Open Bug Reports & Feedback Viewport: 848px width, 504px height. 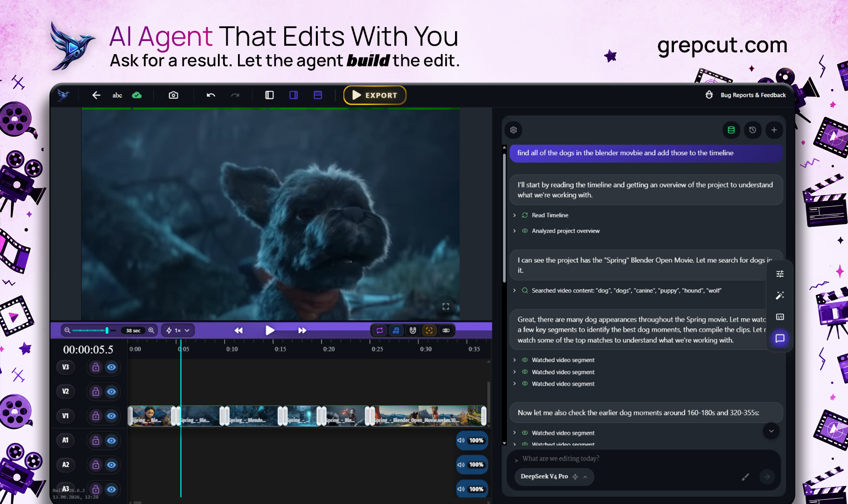[746, 95]
